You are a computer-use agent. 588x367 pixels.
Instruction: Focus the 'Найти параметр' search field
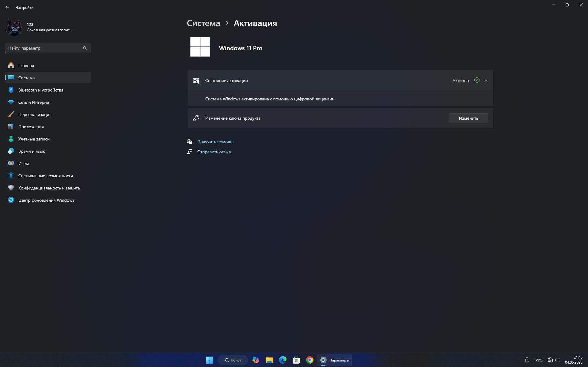click(x=48, y=48)
